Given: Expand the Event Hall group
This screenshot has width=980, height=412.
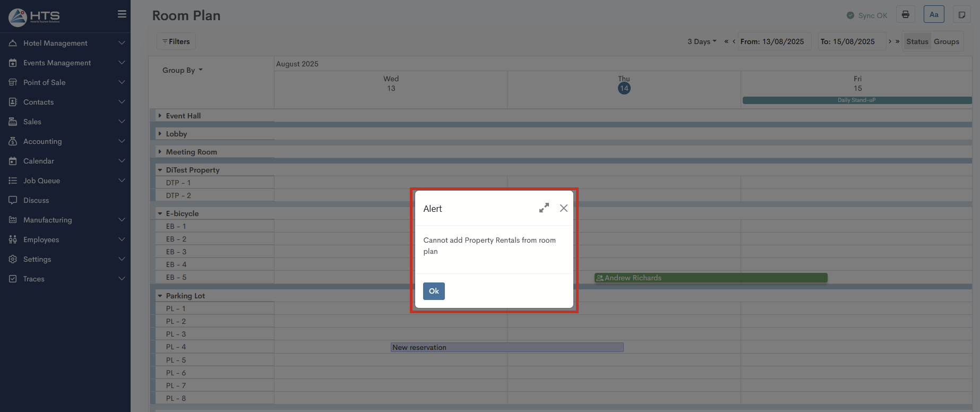Looking at the screenshot, I should [x=160, y=116].
